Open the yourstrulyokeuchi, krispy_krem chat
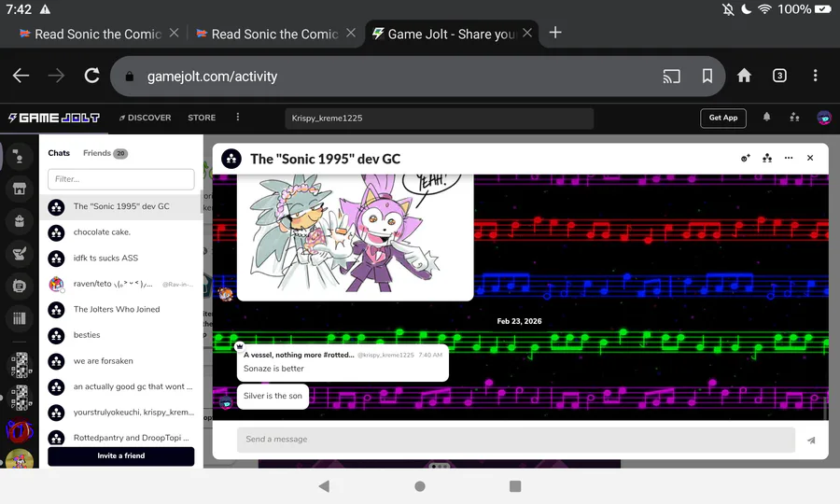 point(121,413)
